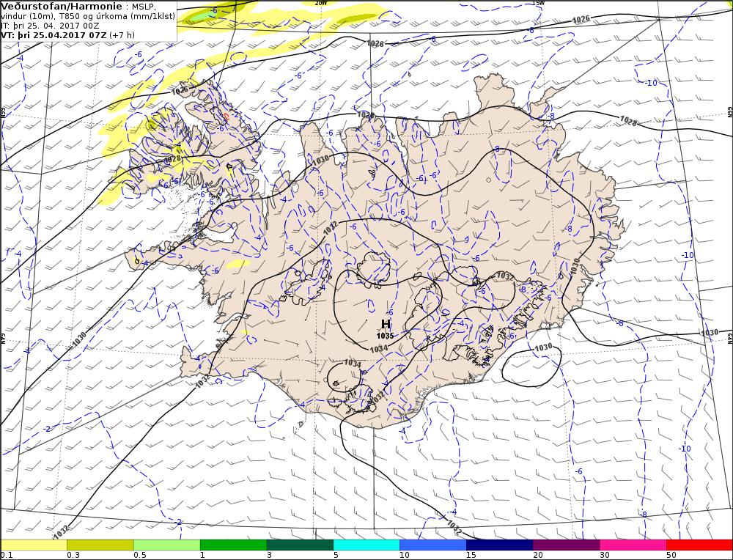This screenshot has height=560, width=733.
Task: Select the legend scale label 15
Action: 471,556
